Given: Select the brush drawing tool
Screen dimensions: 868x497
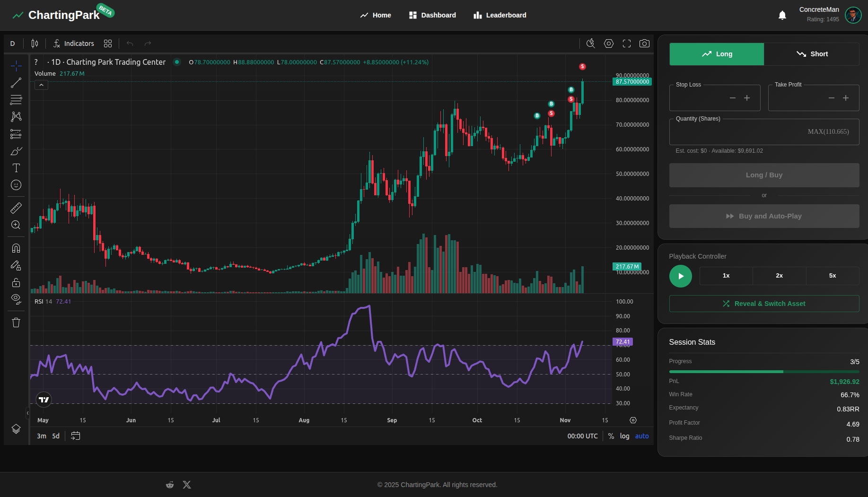Looking at the screenshot, I should (16, 151).
